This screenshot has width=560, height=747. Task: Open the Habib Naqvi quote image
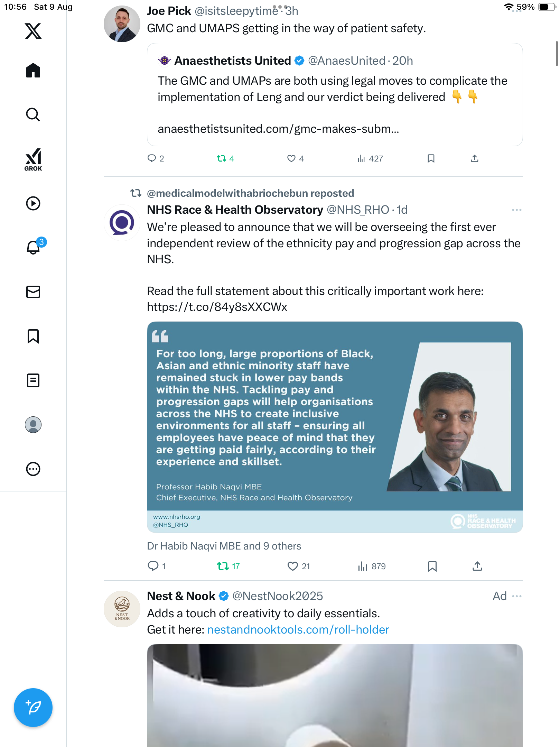[335, 427]
